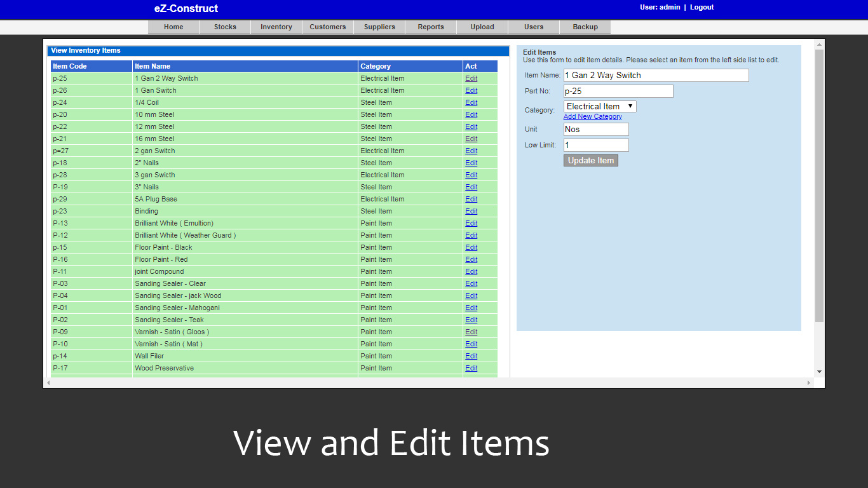Edit the Wall Filer item
Viewport: 868px width, 488px height.
(x=471, y=356)
